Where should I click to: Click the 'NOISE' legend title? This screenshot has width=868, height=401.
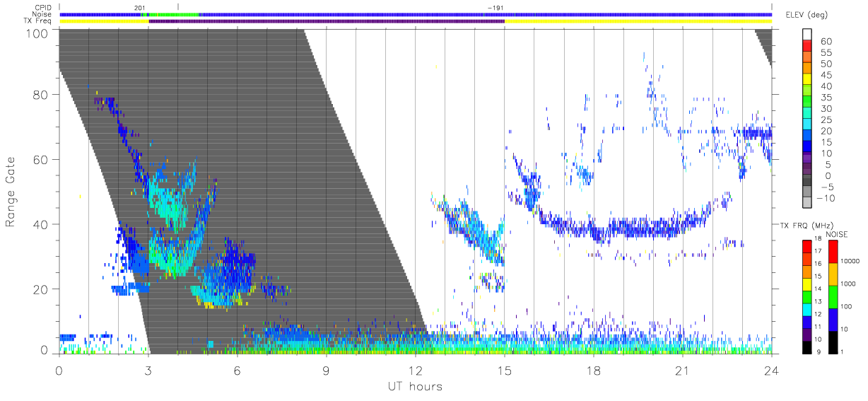click(838, 234)
